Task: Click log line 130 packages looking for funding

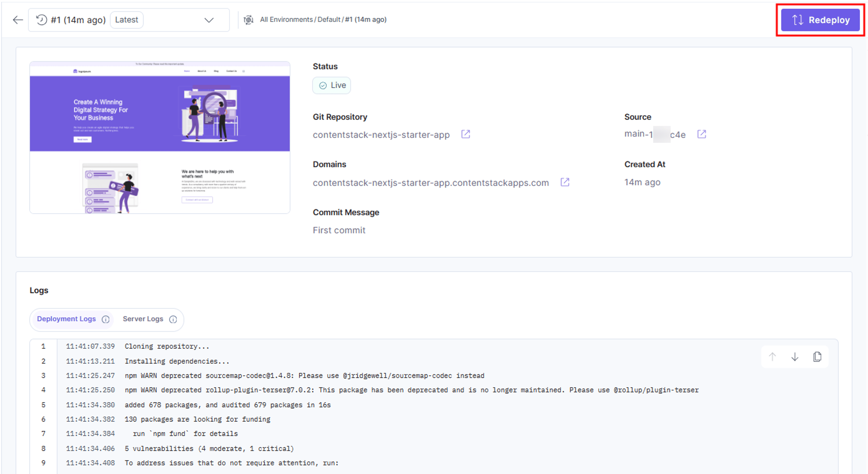Action: 198,419
